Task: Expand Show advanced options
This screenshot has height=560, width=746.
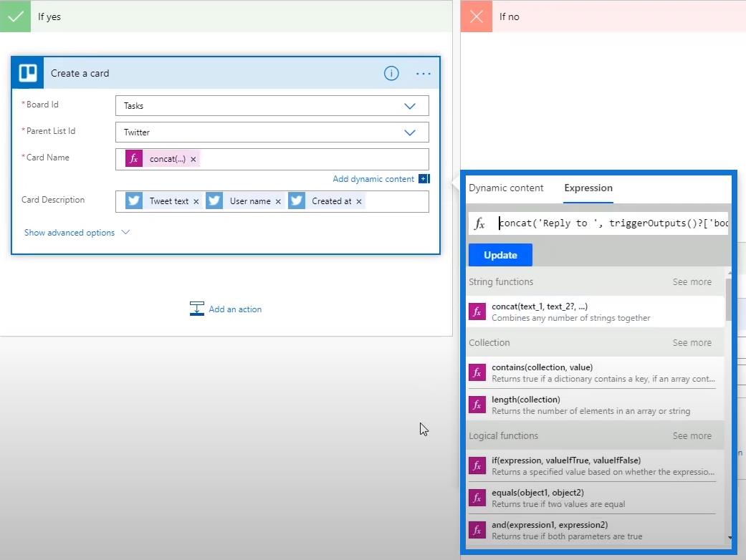Action: click(77, 233)
